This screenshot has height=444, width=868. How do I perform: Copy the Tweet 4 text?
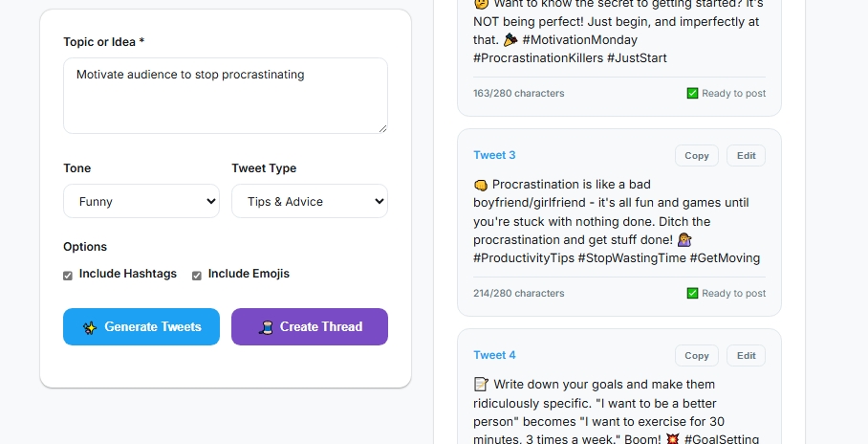pyautogui.click(x=697, y=355)
